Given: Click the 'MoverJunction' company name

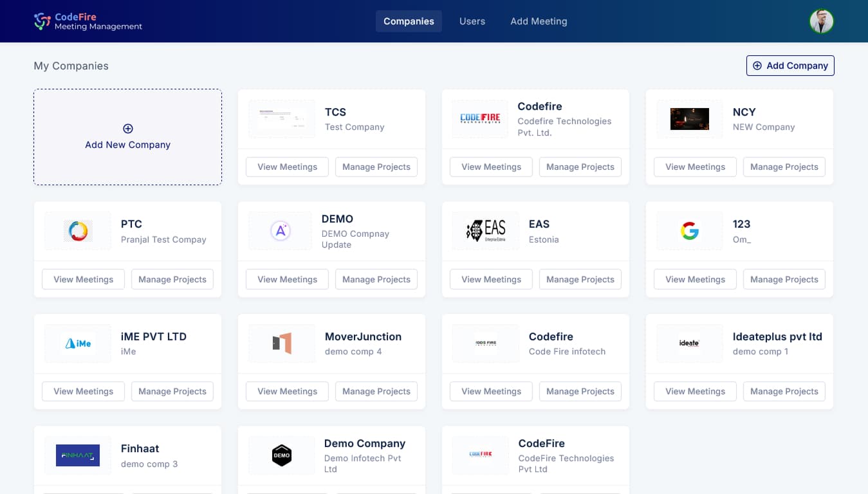Looking at the screenshot, I should tap(363, 336).
